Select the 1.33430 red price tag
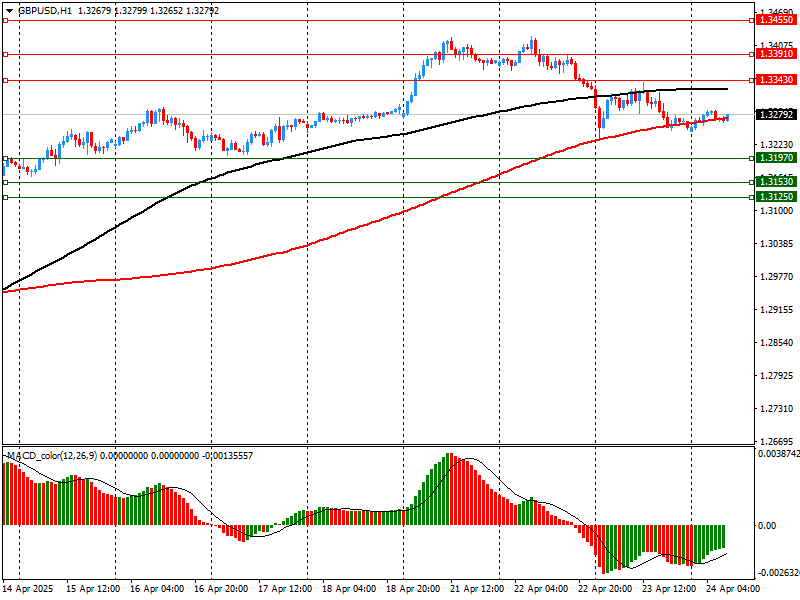The height and width of the screenshot is (600, 800). 775,80
